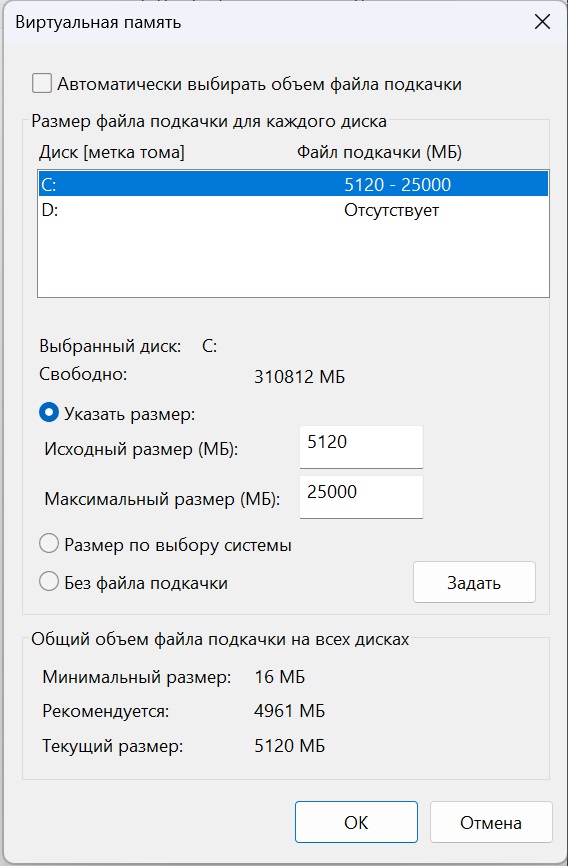The image size is (568, 866).
Task: Select drive C: in the disk list
Action: tap(293, 184)
